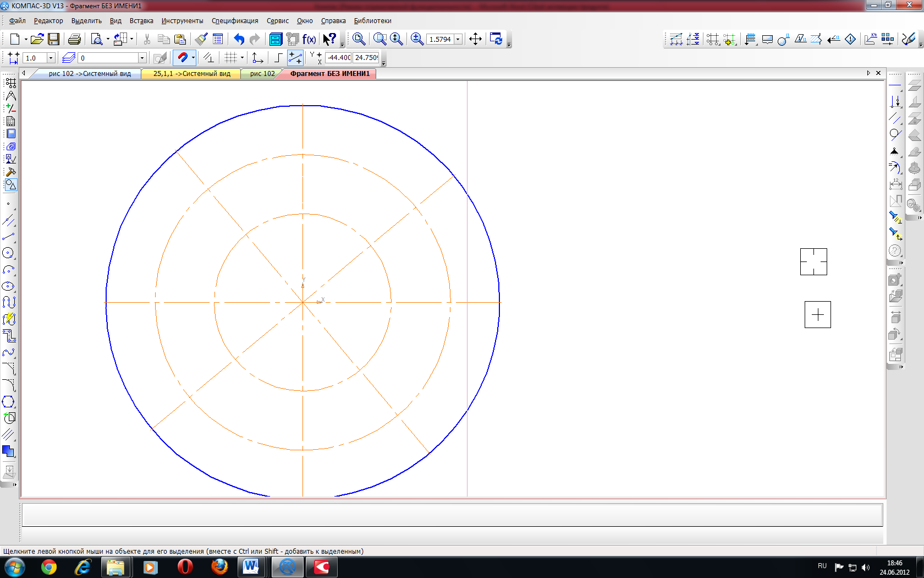Viewport: 924px width, 578px height.
Task: Open the zoom scale 1.5794 dropdown
Action: (x=458, y=40)
